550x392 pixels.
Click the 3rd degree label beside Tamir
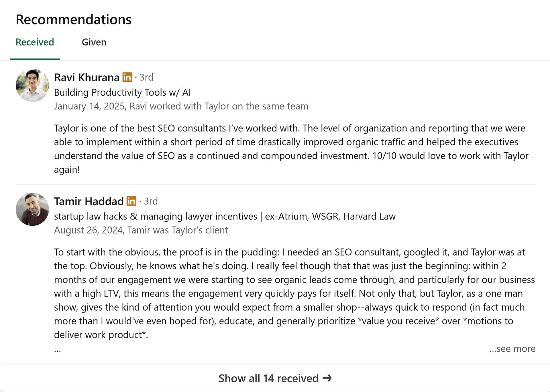point(151,201)
